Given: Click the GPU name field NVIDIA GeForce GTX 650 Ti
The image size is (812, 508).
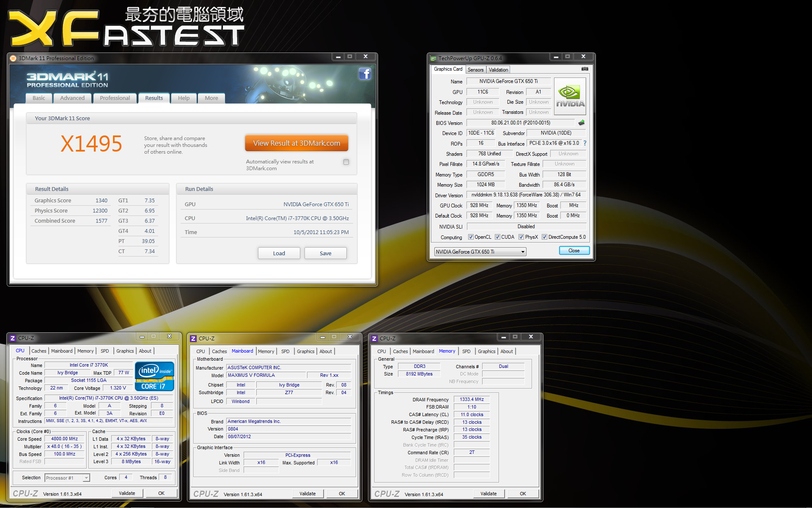Looking at the screenshot, I should coord(508,81).
